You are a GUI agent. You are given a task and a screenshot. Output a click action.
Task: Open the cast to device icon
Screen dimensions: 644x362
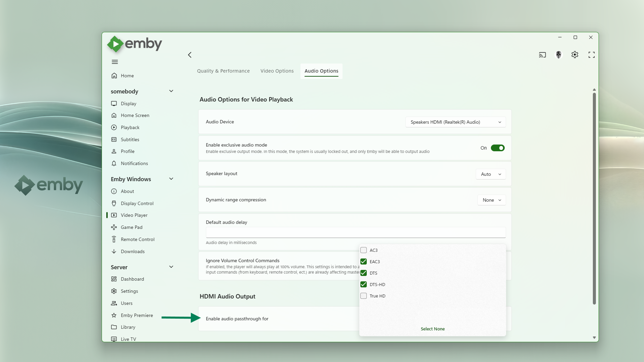[542, 55]
